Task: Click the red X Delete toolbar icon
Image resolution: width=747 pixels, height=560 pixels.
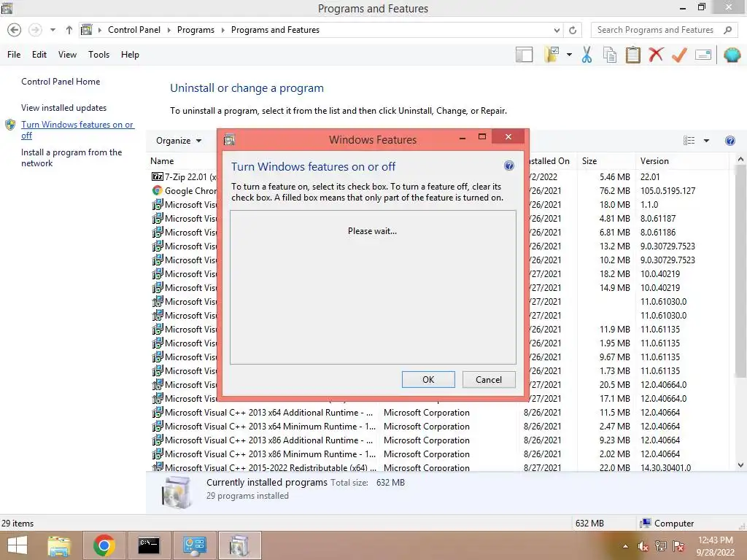Action: [656, 54]
